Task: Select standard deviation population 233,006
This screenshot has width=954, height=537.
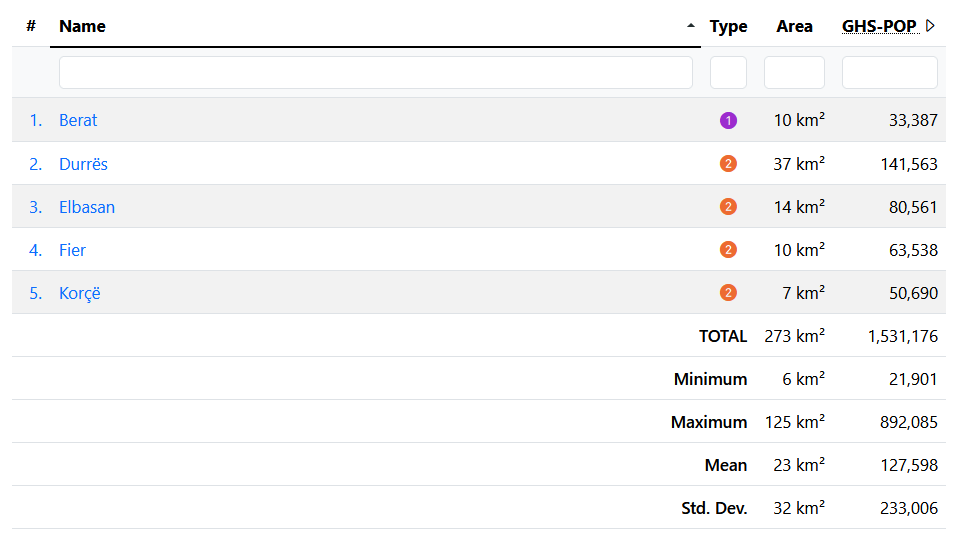Action: click(909, 508)
